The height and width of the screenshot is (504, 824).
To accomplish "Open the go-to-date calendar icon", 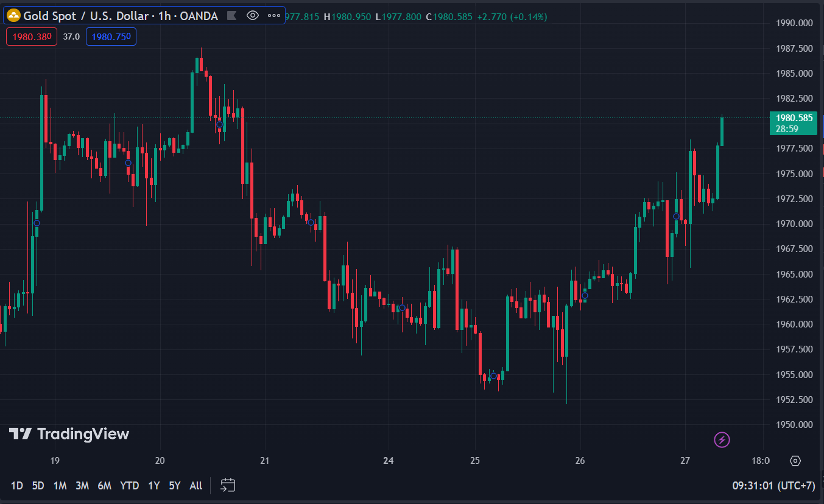I will pos(228,485).
